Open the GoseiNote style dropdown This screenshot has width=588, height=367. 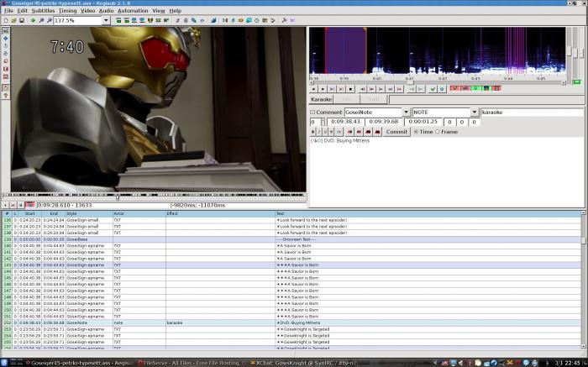[x=406, y=112]
